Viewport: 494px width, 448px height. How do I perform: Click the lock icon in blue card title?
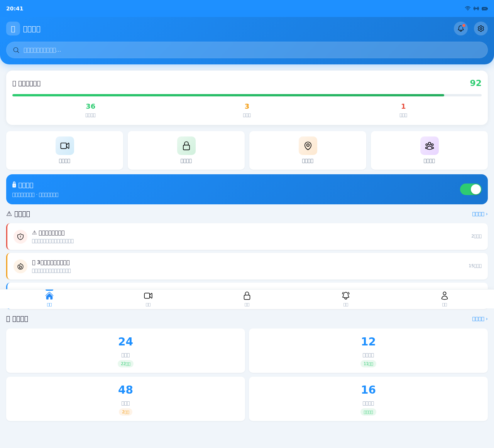point(14,185)
